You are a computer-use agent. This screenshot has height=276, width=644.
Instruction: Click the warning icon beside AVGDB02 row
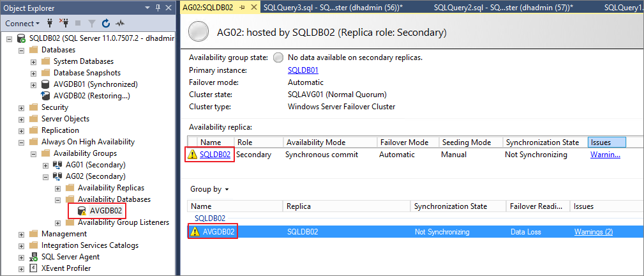pyautogui.click(x=195, y=232)
